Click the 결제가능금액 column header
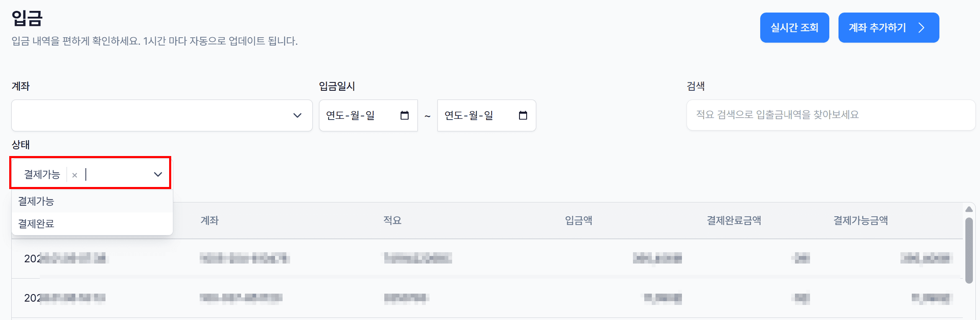The height and width of the screenshot is (320, 980). click(861, 220)
